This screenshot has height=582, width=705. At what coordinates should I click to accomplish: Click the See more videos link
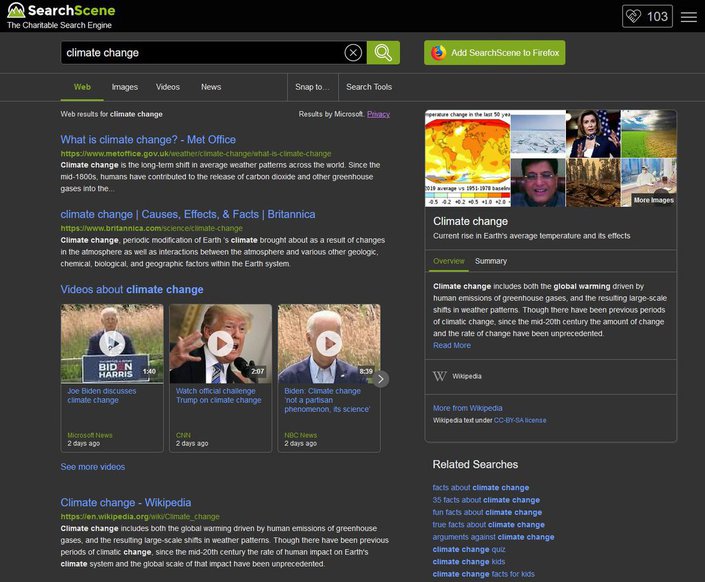click(x=93, y=467)
